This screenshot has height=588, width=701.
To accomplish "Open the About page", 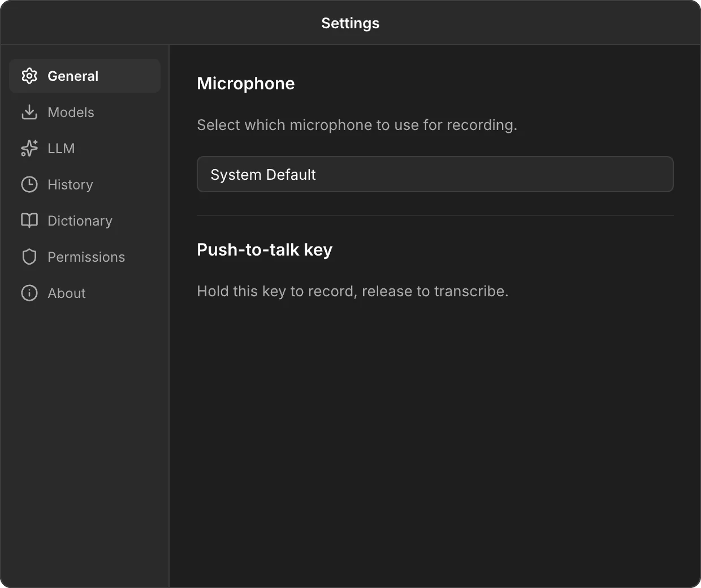I will [66, 293].
